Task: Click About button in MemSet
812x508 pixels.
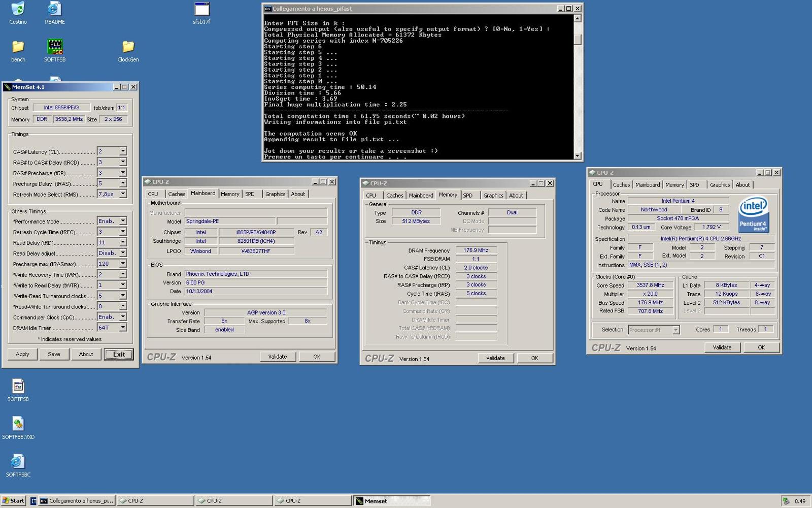Action: pyautogui.click(x=86, y=354)
